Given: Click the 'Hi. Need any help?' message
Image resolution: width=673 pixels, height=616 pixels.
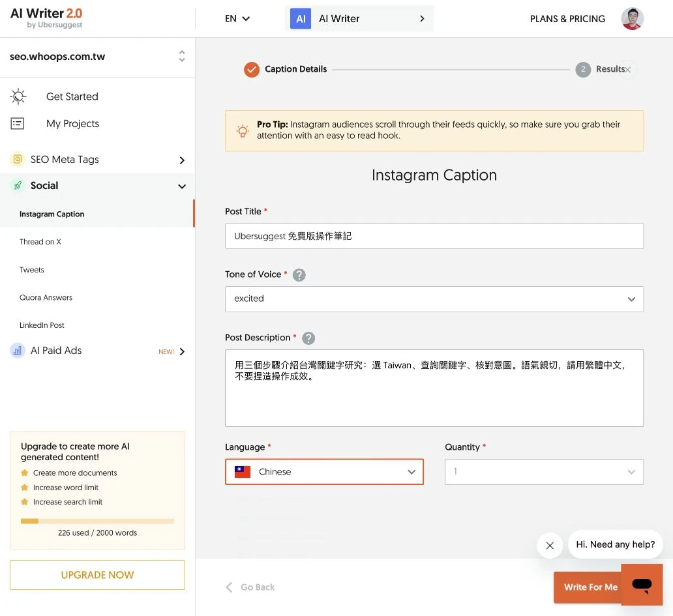Looking at the screenshot, I should 615,544.
